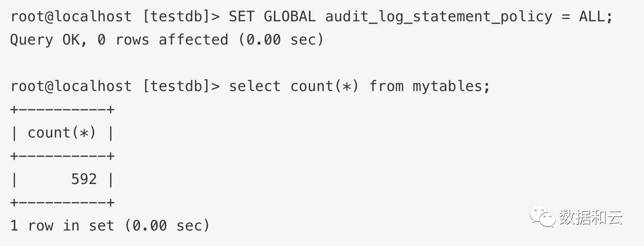Click the border line below count(*) header

[x=62, y=156]
